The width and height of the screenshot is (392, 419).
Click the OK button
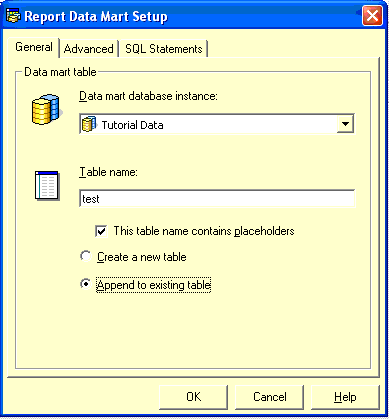click(x=194, y=397)
